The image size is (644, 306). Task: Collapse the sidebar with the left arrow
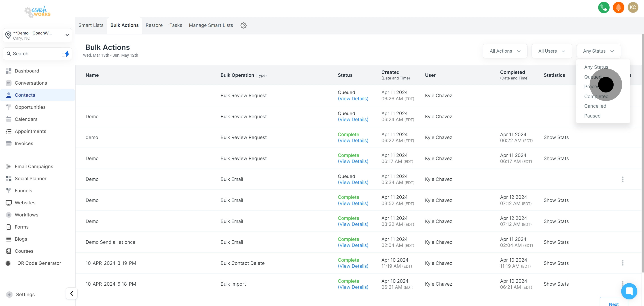[x=72, y=293]
